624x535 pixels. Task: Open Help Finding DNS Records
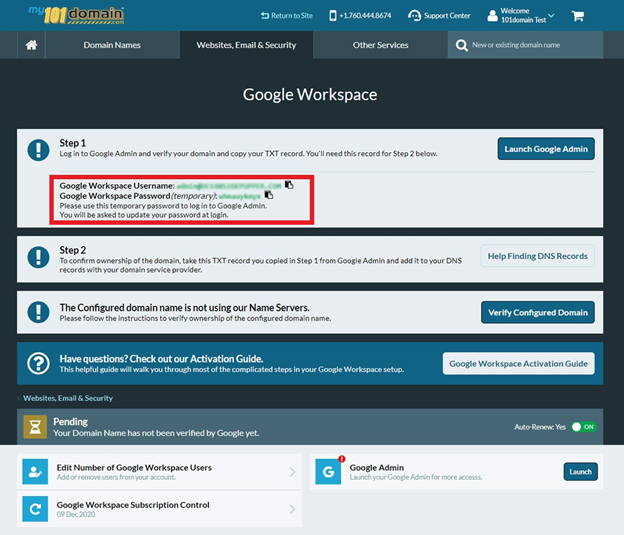coord(537,256)
